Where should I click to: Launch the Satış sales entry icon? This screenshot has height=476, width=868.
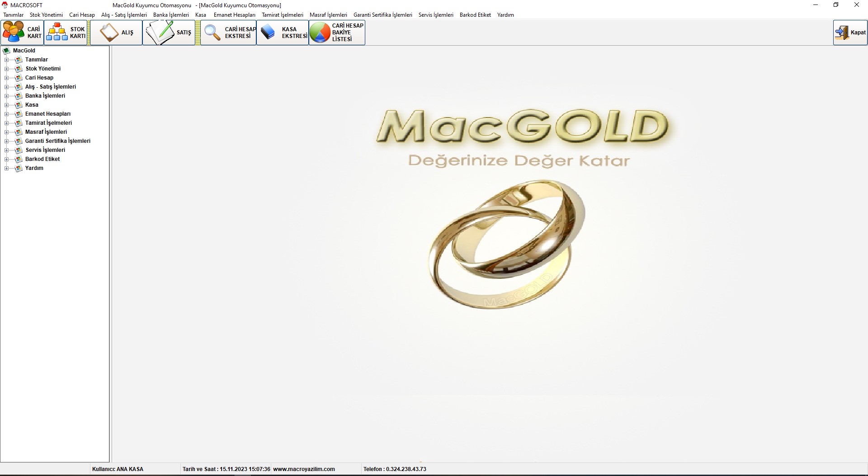pos(160,33)
